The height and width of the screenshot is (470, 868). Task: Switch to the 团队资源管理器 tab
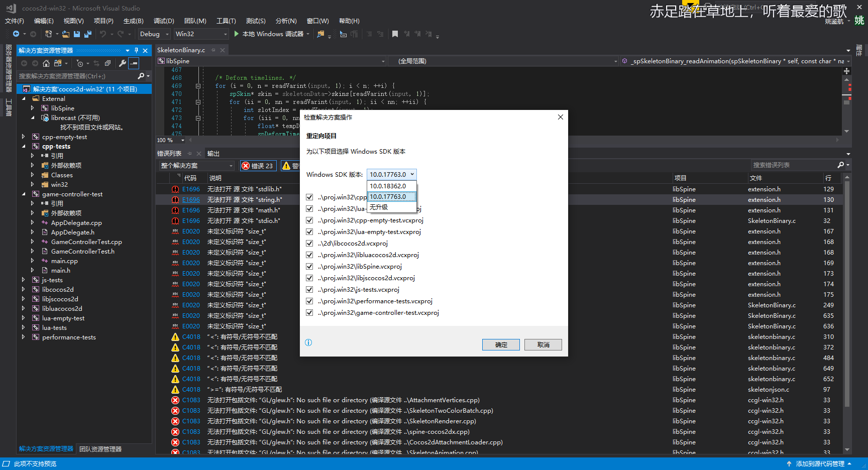(100, 449)
